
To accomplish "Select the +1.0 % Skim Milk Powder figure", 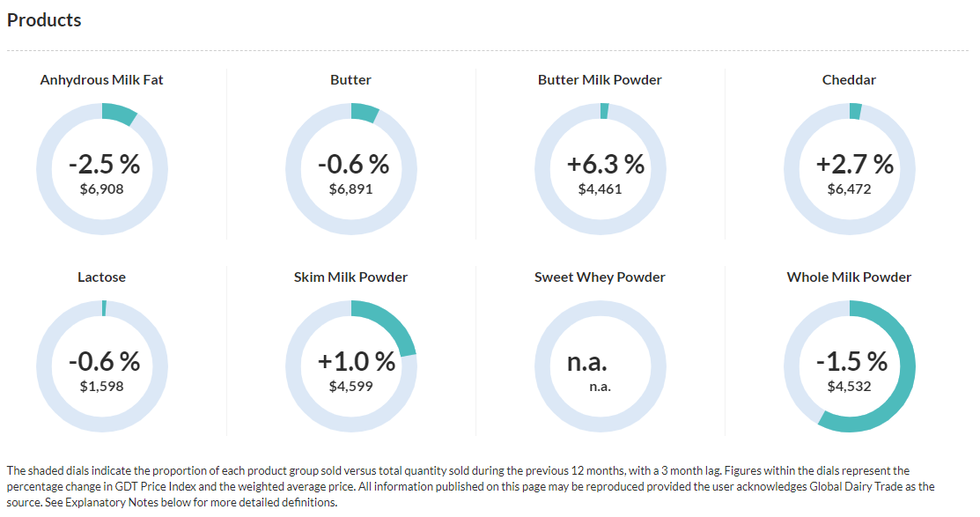I will click(x=356, y=362).
